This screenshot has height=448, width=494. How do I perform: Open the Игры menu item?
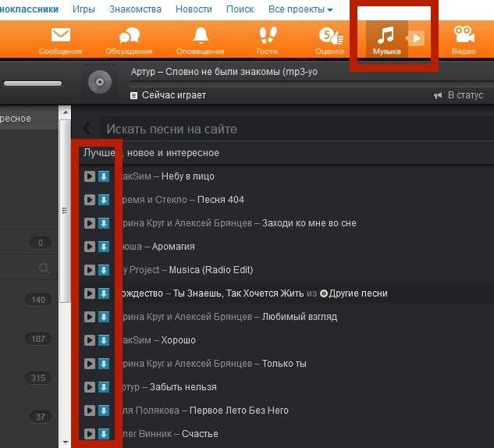(84, 9)
